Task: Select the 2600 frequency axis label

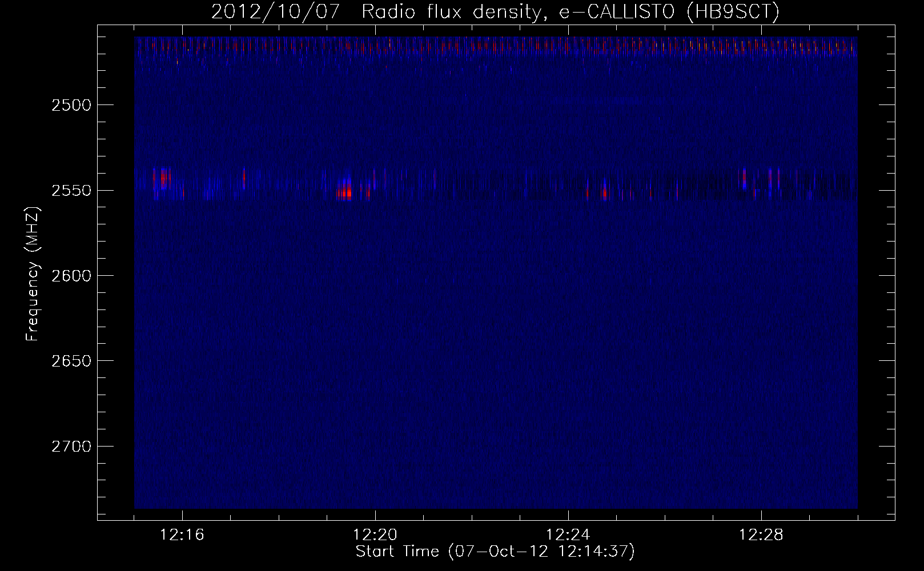Action: 71,276
